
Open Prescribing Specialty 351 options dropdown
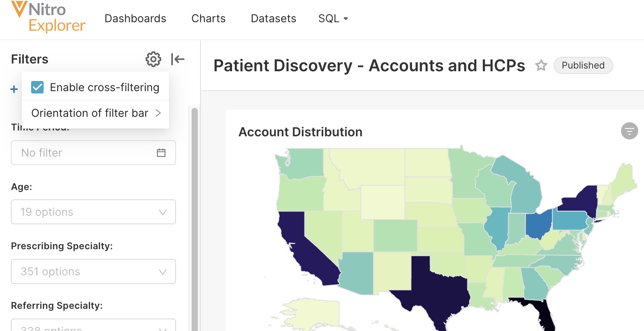[x=93, y=271]
